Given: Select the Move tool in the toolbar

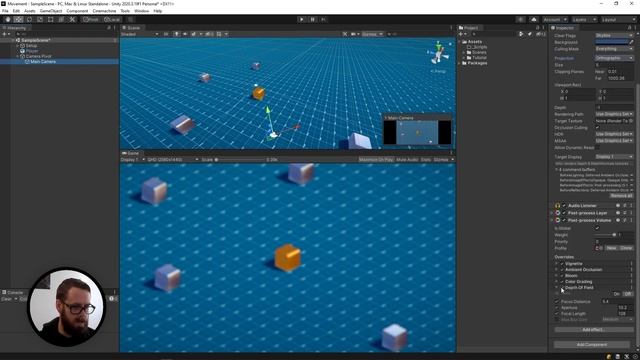Looking at the screenshot, I should click(x=18, y=20).
